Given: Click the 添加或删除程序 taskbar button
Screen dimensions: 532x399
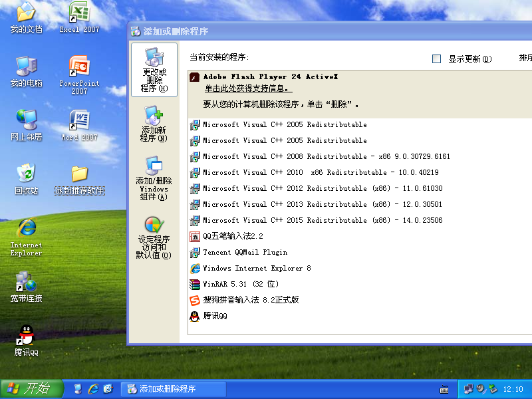Looking at the screenshot, I should click(174, 389).
